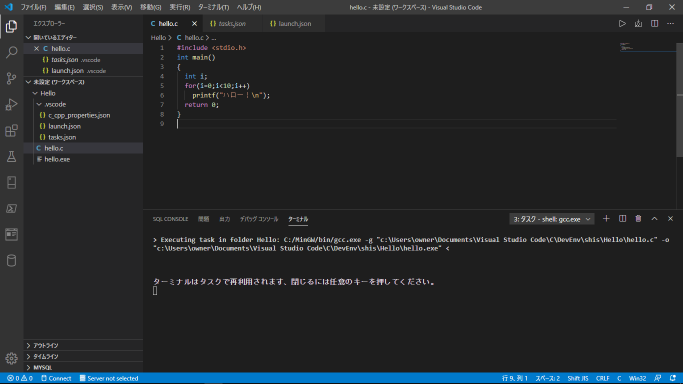
Task: Maximize the panel with up chevron
Action: 654,219
